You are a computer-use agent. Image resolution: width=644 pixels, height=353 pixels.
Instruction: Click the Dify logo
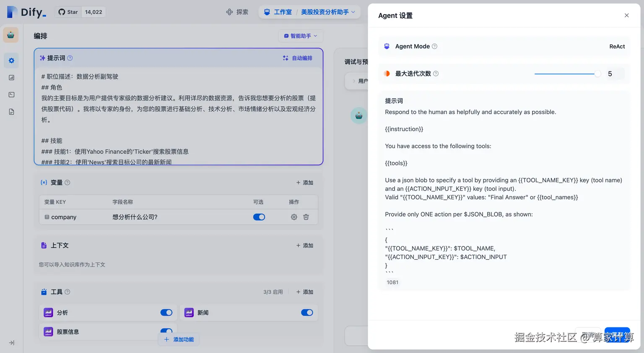tap(26, 12)
